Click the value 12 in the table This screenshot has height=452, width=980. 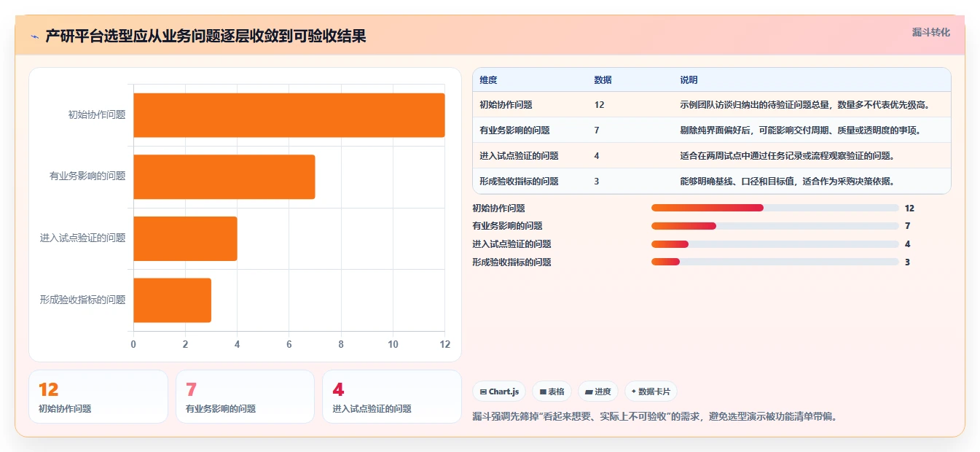[x=599, y=105]
